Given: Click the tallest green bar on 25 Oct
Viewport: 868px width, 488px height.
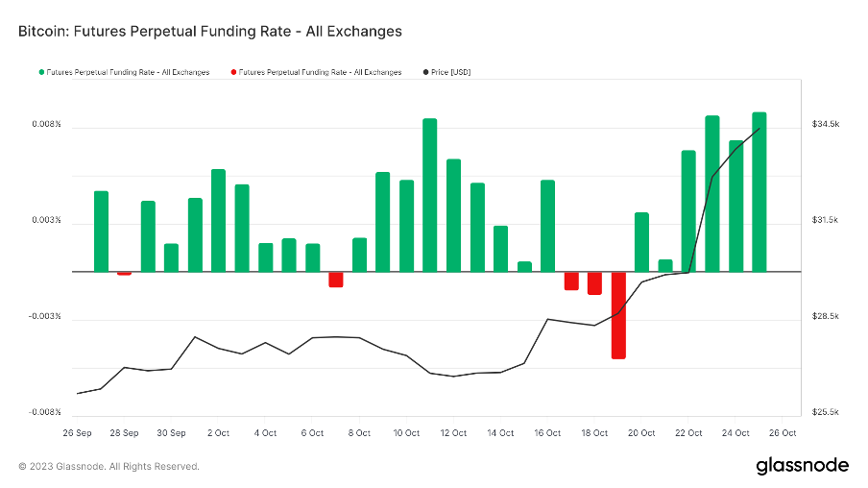Looking at the screenshot, I should coord(759,192).
